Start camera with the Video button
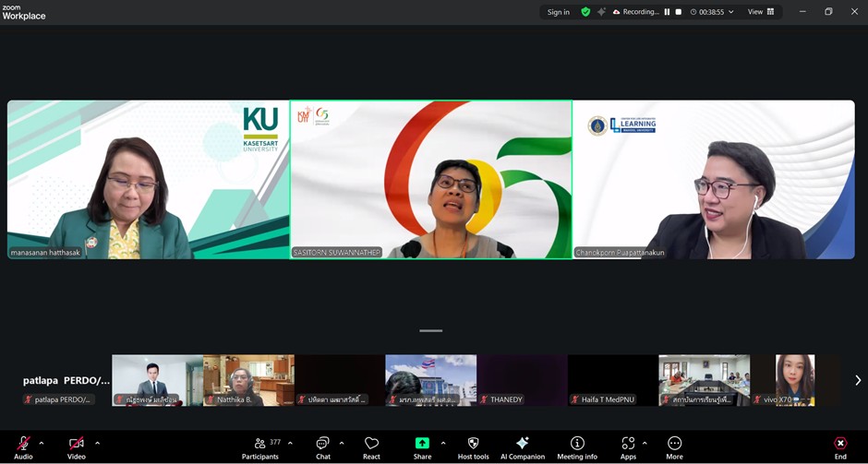The height and width of the screenshot is (464, 868). pyautogui.click(x=77, y=447)
